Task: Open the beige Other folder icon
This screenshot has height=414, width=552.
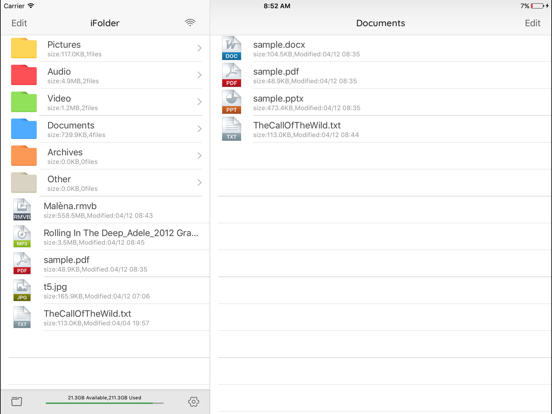Action: [x=24, y=183]
